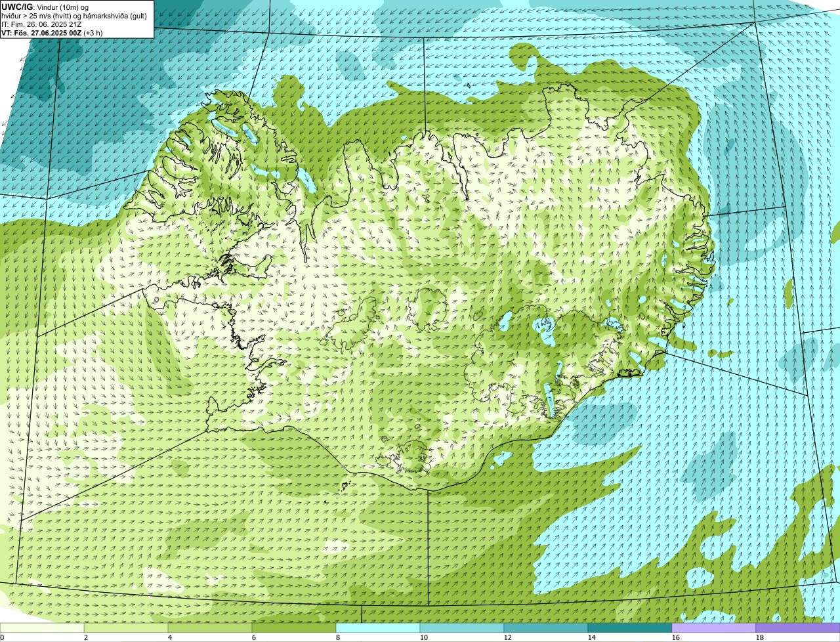Click the colorbar tick label '8'
The width and height of the screenshot is (840, 642).
tap(338, 637)
